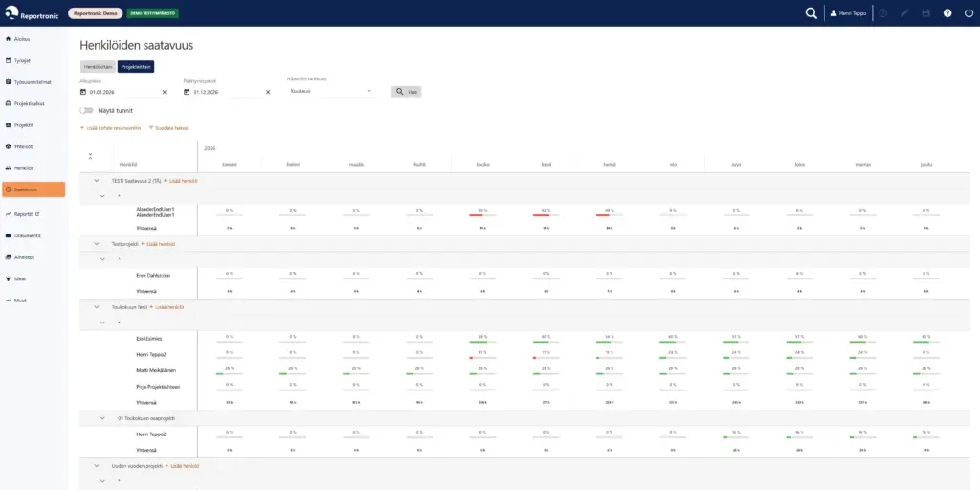Collapse all rows with double-chevron icon

91,156
